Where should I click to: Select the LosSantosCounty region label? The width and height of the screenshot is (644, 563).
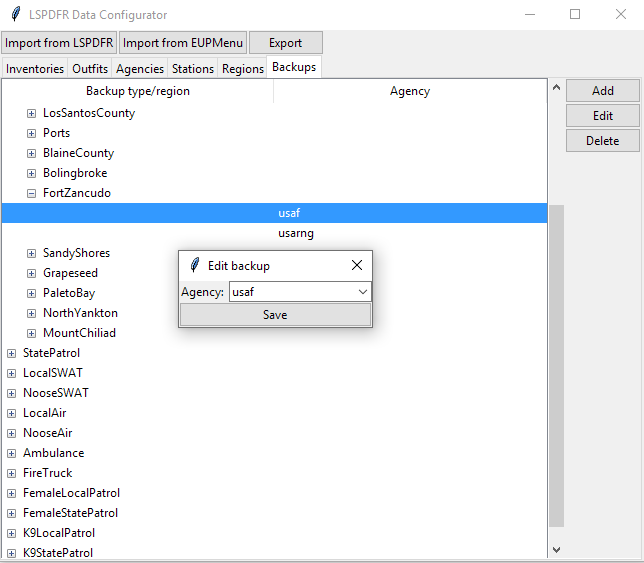click(89, 113)
